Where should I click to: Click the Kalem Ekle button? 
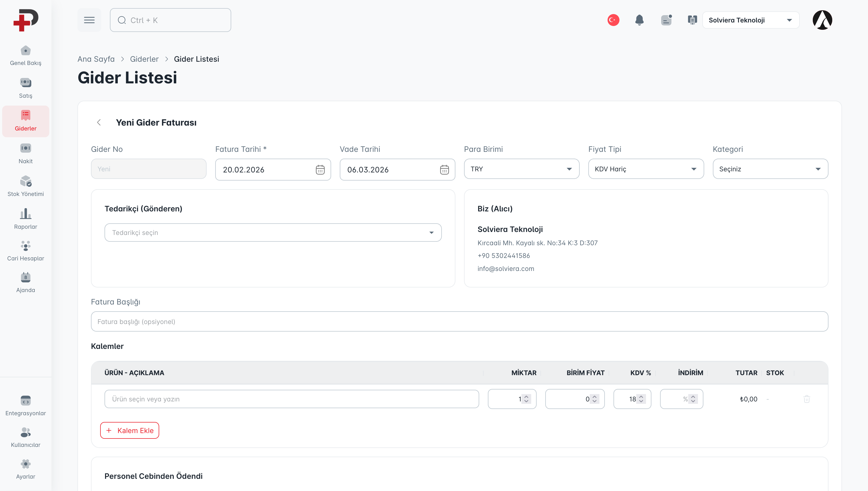click(x=129, y=430)
